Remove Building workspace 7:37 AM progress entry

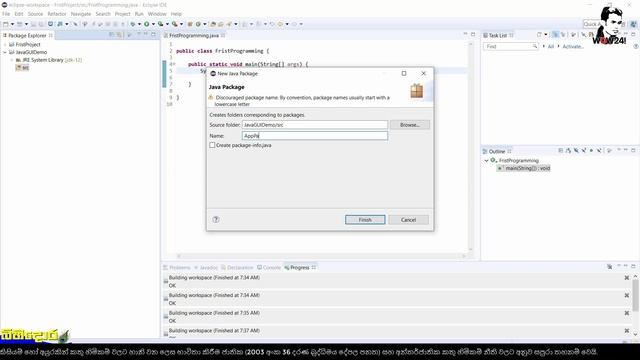coord(627,331)
